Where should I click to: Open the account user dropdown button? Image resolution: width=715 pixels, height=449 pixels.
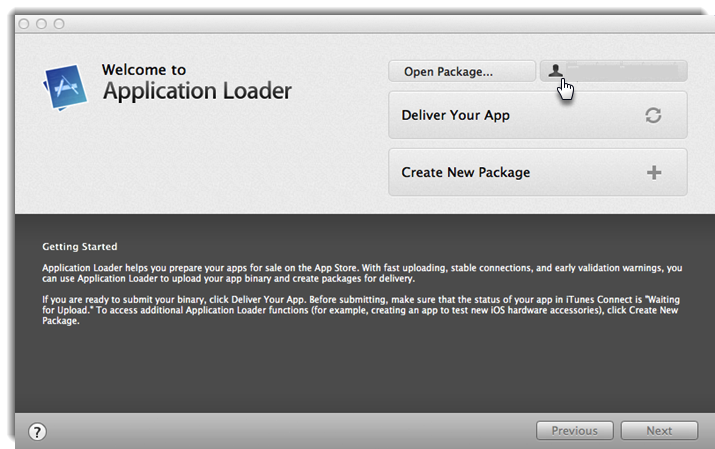tap(613, 71)
